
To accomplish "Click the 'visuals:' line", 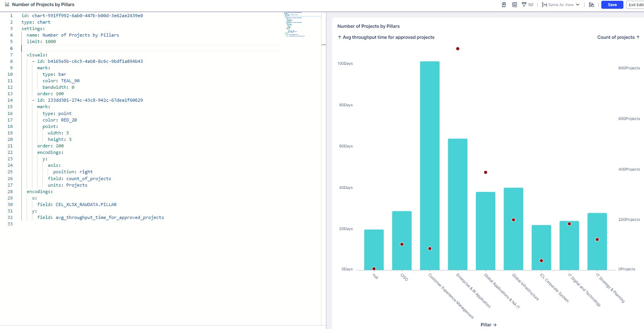I will (x=37, y=55).
